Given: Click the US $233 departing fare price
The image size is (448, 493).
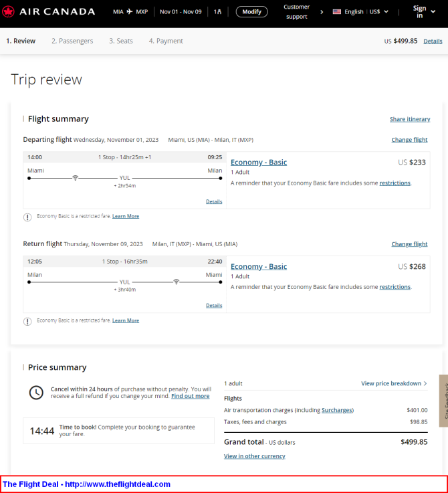Looking at the screenshot, I should pos(412,163).
